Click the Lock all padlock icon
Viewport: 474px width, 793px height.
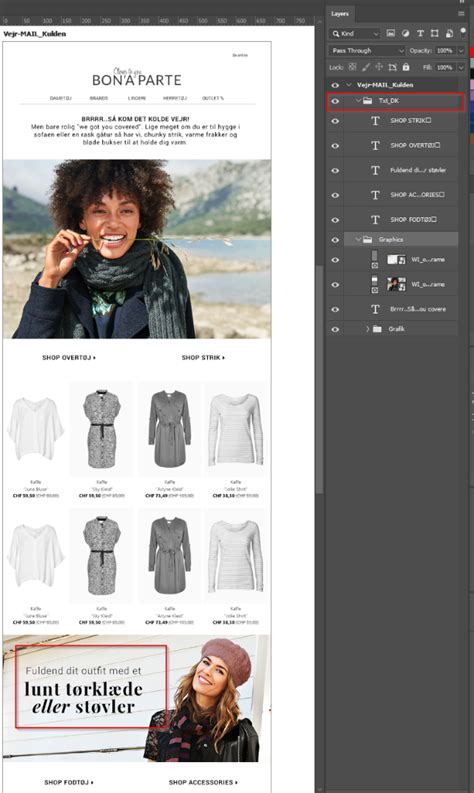coord(406,67)
